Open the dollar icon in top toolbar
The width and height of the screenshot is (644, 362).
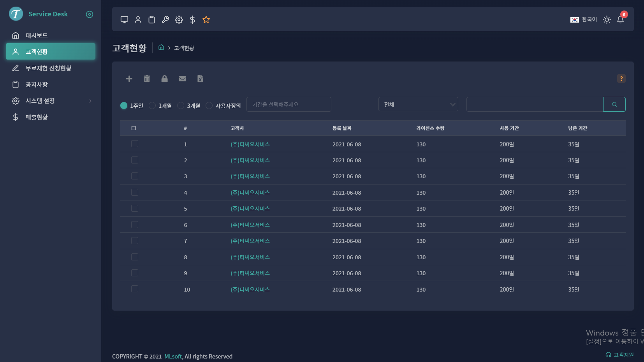click(192, 19)
